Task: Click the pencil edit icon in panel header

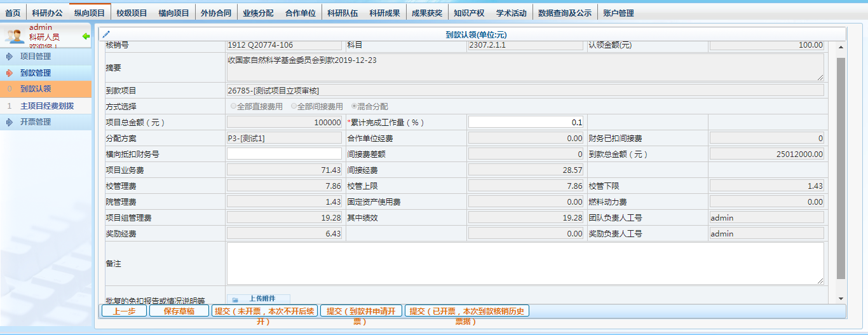Action: pos(106,34)
